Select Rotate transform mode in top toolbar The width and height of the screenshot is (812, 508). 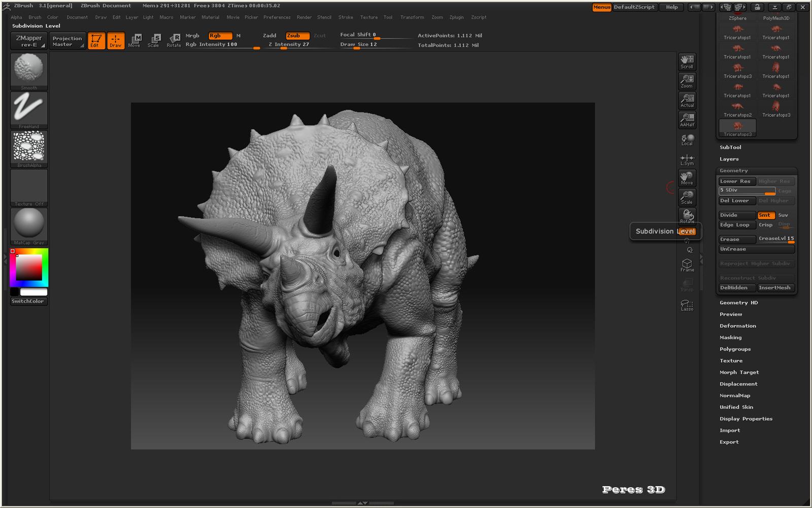click(174, 41)
